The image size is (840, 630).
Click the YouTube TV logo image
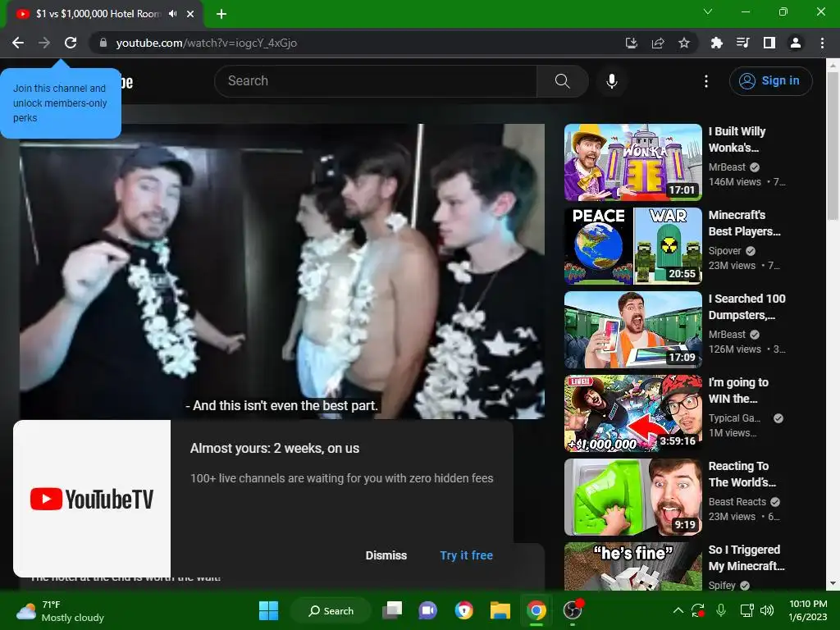click(x=92, y=499)
